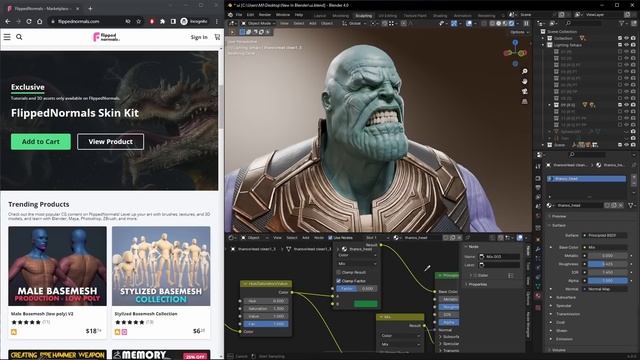Screen dimensions: 640x360
Task: Switch to the Shading workspace tab
Action: pos(440,16)
